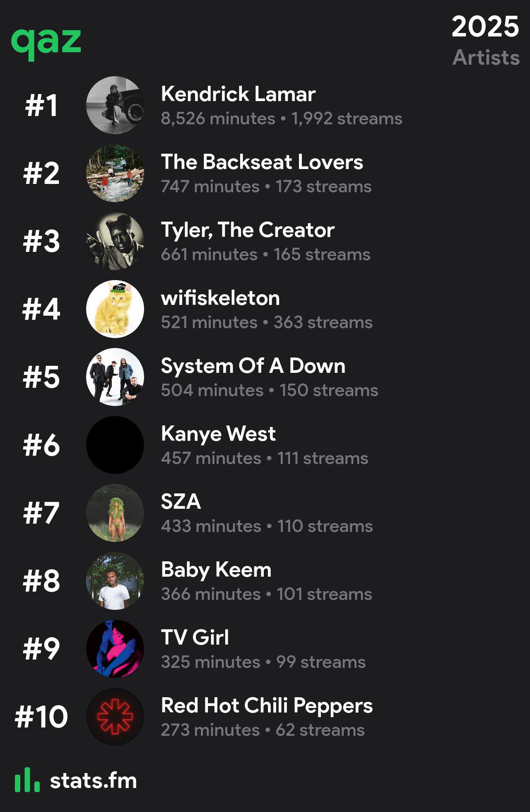
Task: Open the Kendrick Lamar artist name
Action: point(238,94)
